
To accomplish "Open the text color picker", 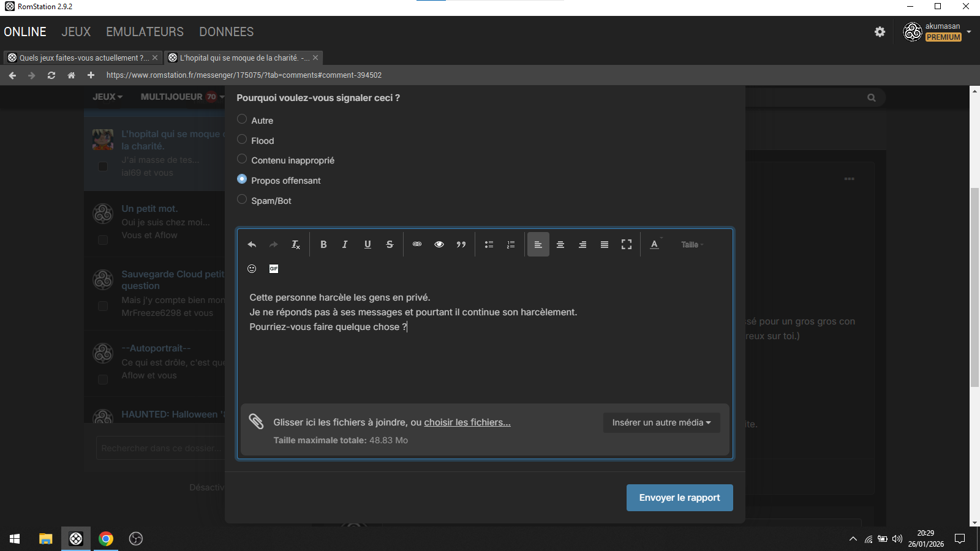I will (x=654, y=244).
